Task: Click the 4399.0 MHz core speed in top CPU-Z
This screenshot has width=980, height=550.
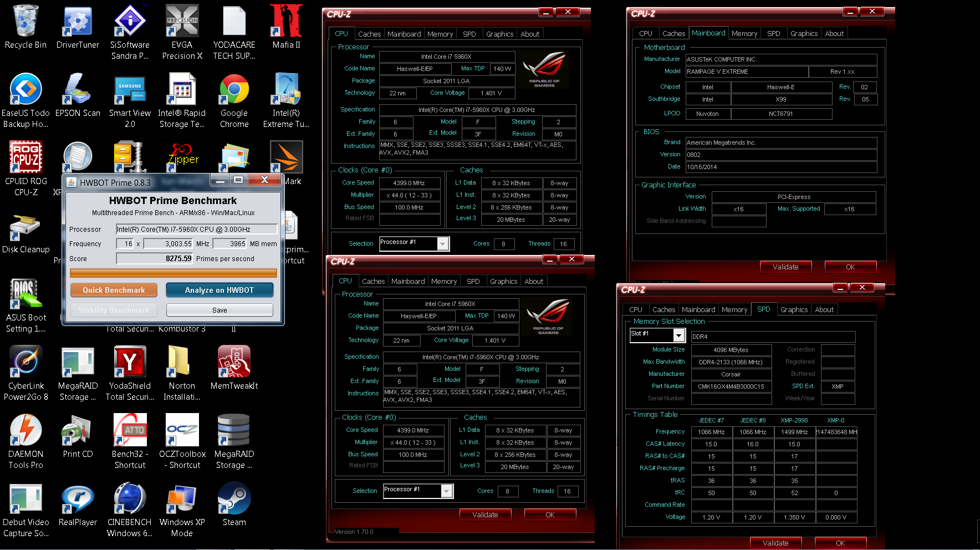Action: tap(409, 183)
